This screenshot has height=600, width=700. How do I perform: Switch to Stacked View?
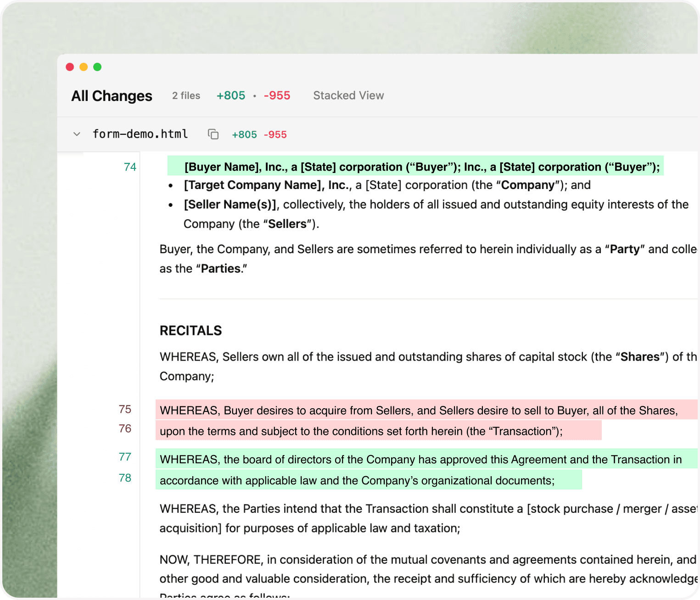coord(348,95)
